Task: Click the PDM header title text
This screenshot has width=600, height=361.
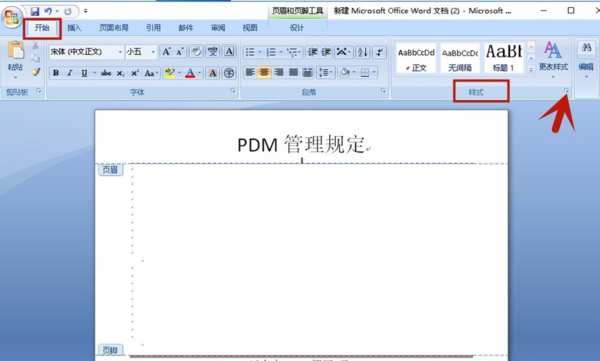Action: [x=301, y=145]
